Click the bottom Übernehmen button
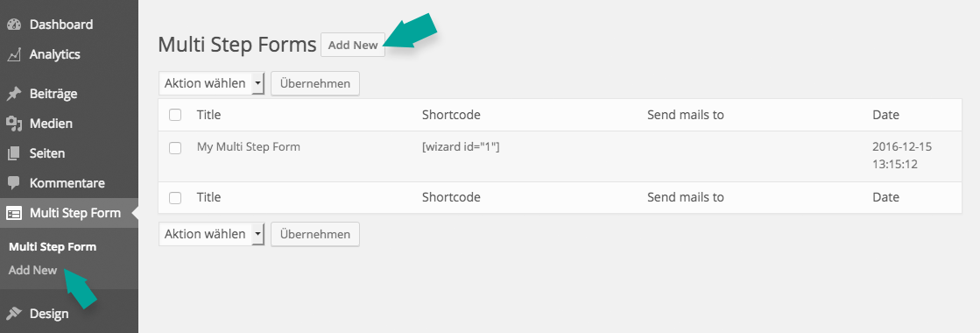 pyautogui.click(x=315, y=234)
